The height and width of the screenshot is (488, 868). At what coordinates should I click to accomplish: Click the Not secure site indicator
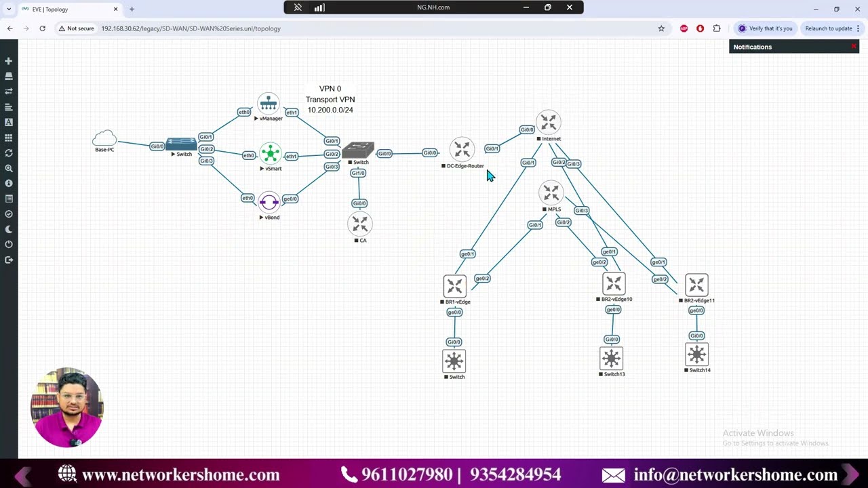[x=77, y=28]
